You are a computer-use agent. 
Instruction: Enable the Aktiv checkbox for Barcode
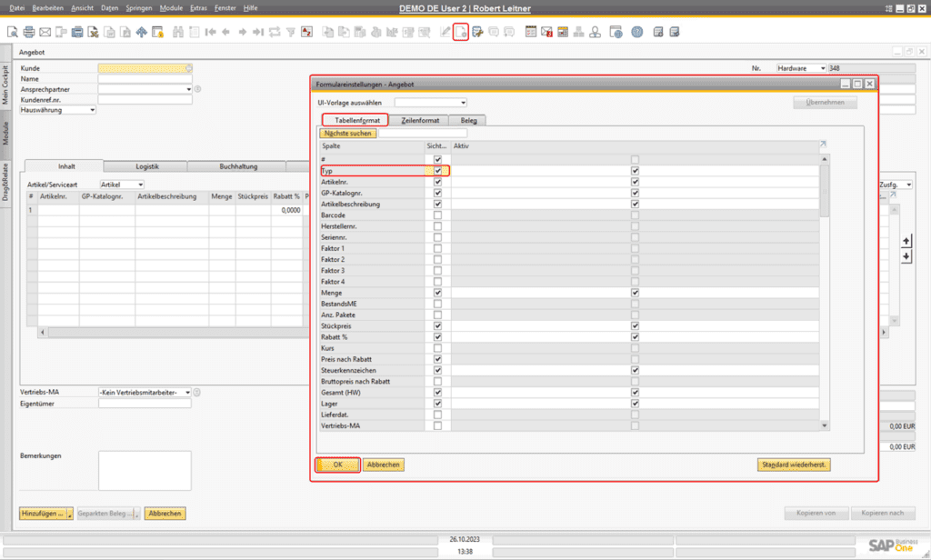(634, 216)
